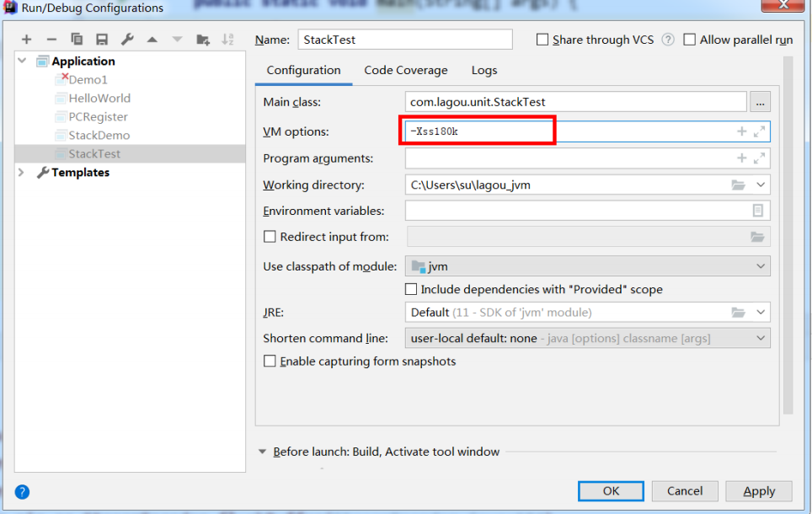This screenshot has height=514, width=812.
Task: Edit environment variables list icon
Action: click(x=757, y=211)
